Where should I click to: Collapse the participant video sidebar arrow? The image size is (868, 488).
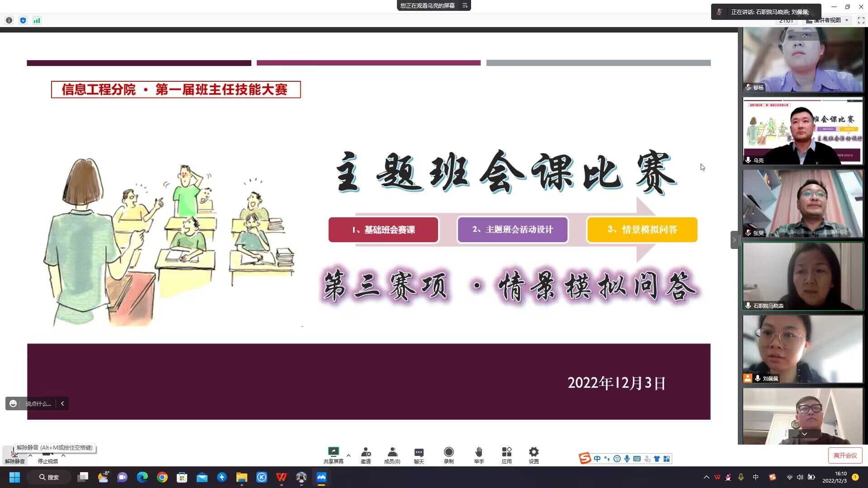pos(734,240)
